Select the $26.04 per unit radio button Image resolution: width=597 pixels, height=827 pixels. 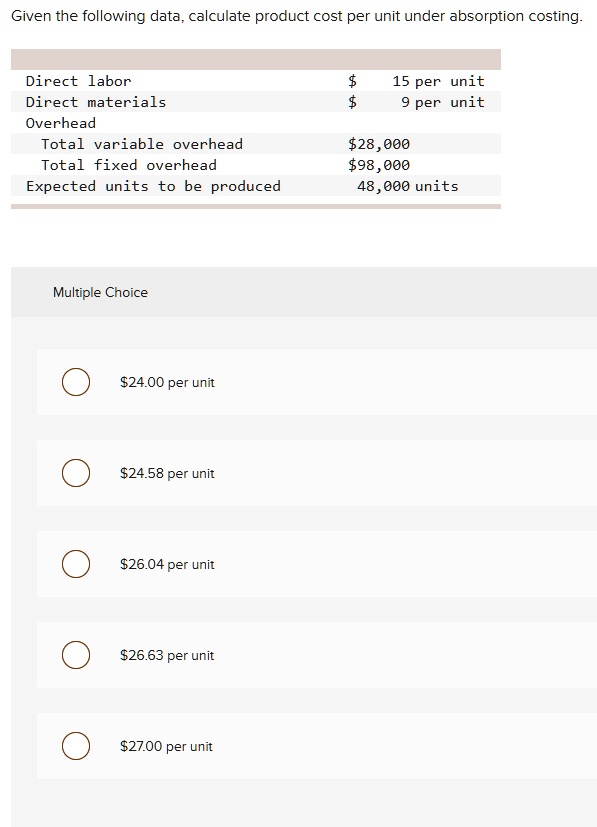click(x=75, y=564)
